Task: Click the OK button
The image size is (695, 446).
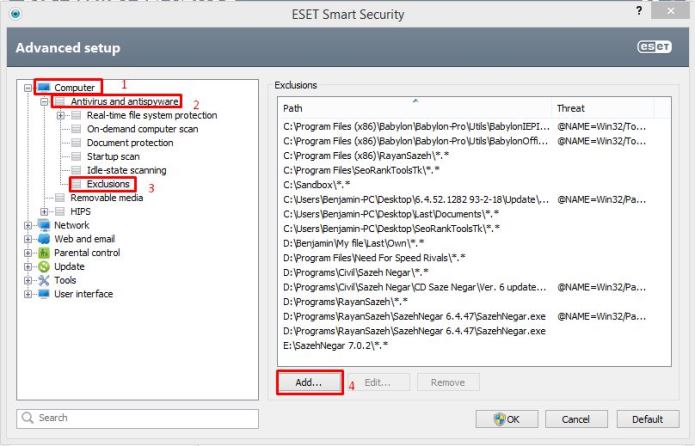Action: 507,418
